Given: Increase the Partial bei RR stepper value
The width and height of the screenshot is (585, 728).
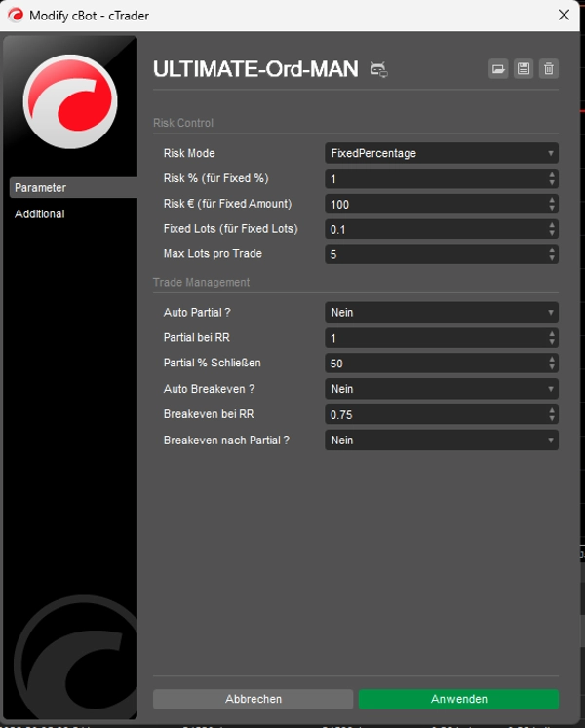Looking at the screenshot, I should tap(552, 334).
